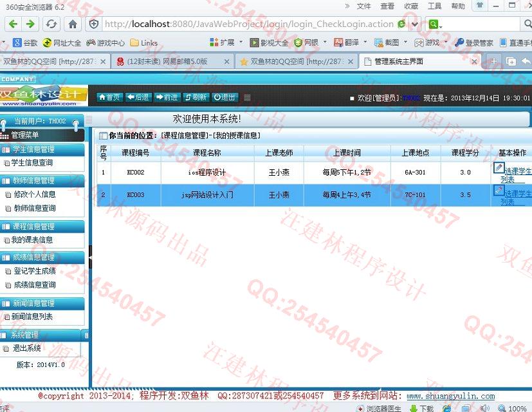532x412 pixels.
Task: Open the 查看 menu
Action: pyautogui.click(x=387, y=6)
